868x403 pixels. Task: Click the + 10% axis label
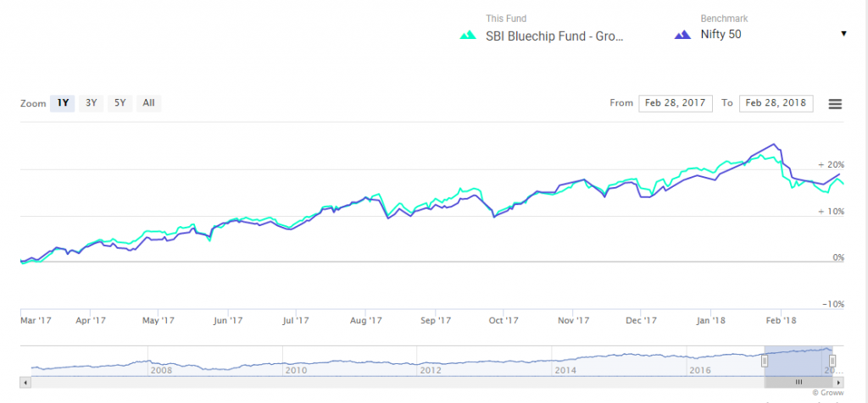click(x=831, y=212)
